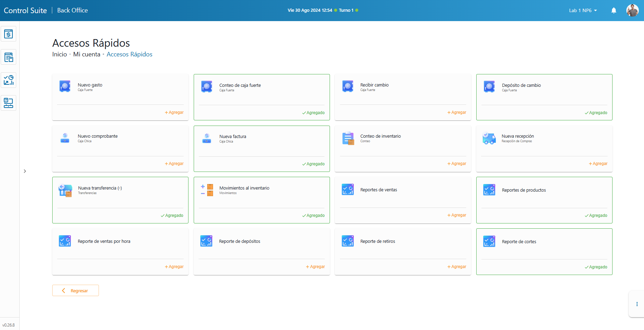644x330 pixels.
Task: Click Agregar on Reportes de ventas card
Action: (457, 215)
